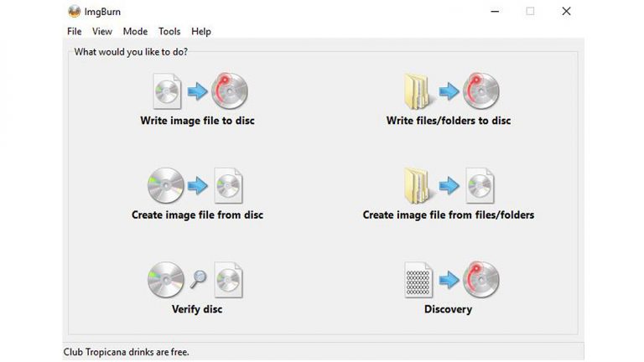
Task: Select the Verify disc label
Action: (x=197, y=309)
